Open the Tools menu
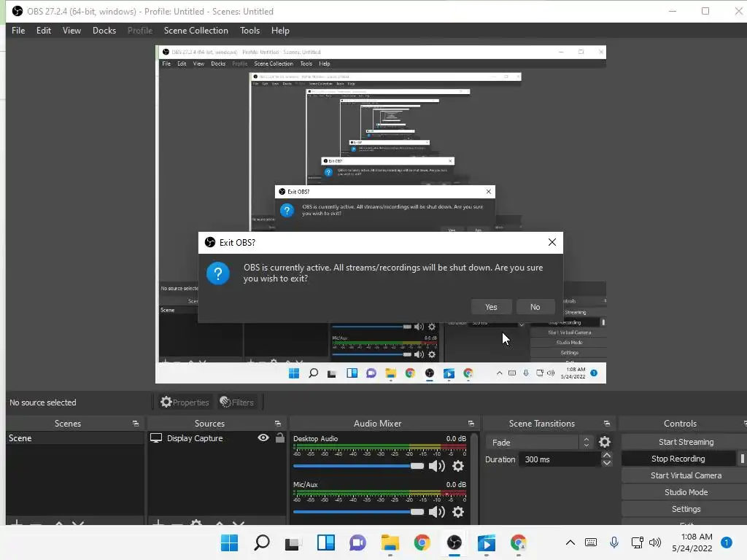 (249, 31)
